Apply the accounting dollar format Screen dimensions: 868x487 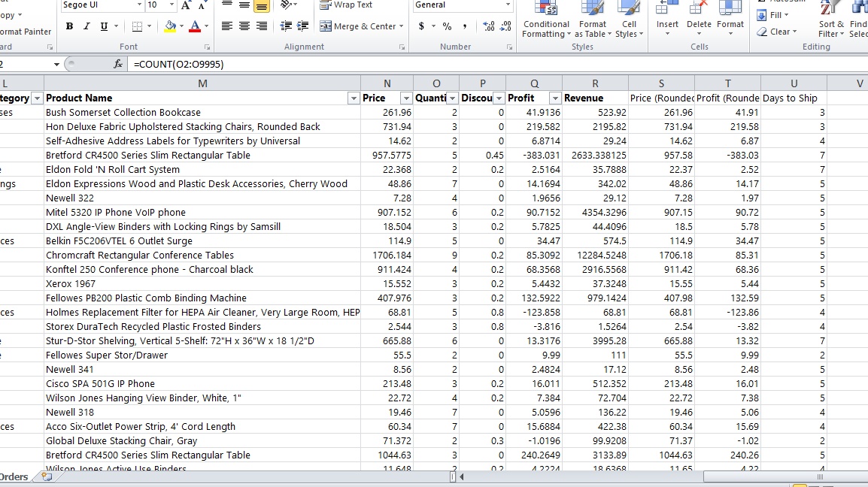[x=421, y=26]
